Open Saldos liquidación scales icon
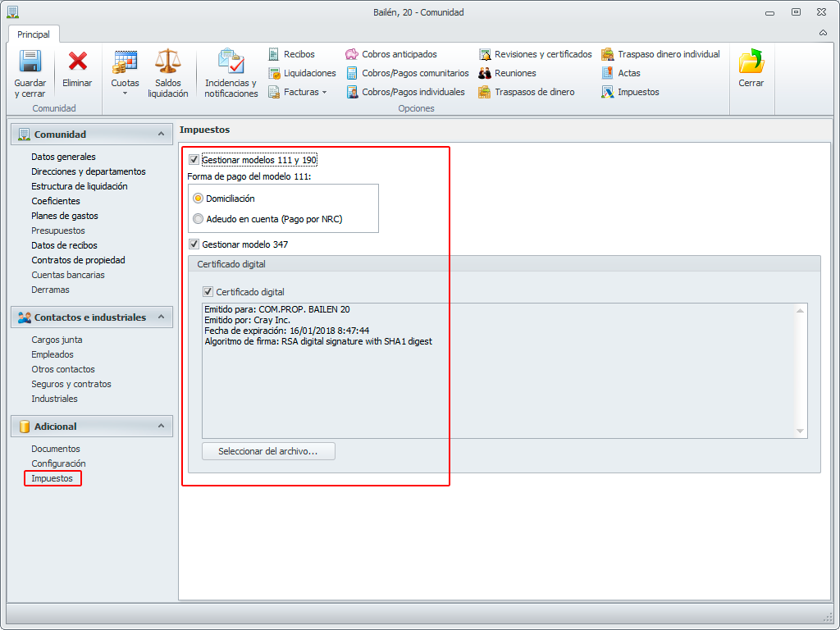840x630 pixels. [x=167, y=61]
